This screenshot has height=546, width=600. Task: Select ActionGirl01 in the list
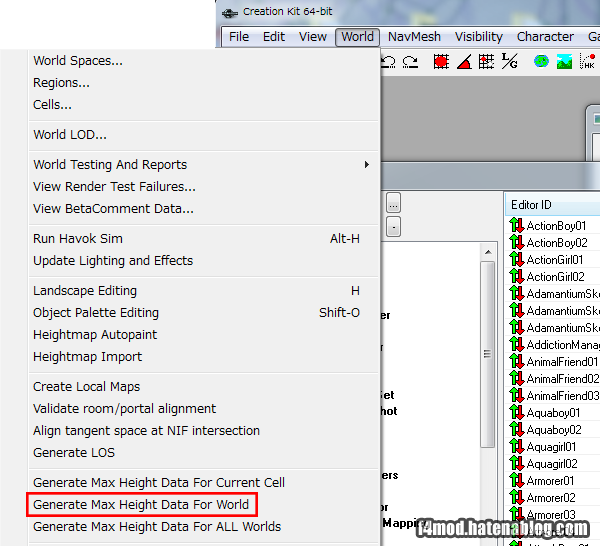pyautogui.click(x=553, y=260)
